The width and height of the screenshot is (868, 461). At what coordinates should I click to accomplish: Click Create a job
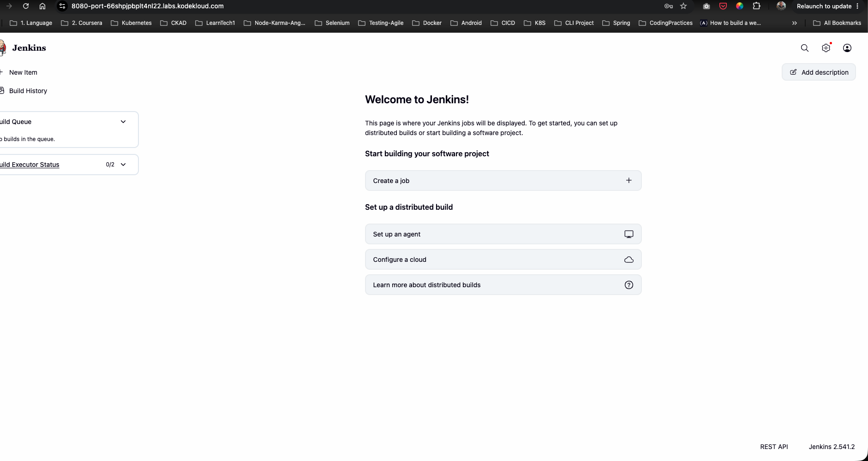pyautogui.click(x=503, y=181)
